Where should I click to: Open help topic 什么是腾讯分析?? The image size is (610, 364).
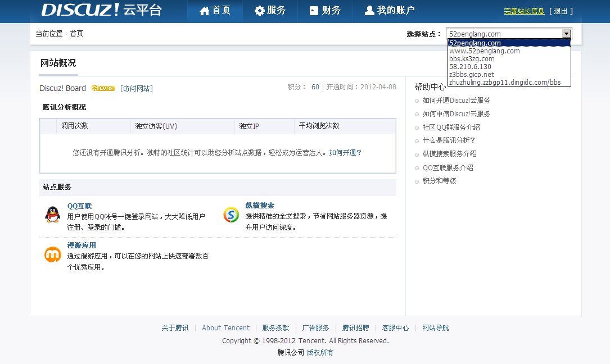coord(449,140)
